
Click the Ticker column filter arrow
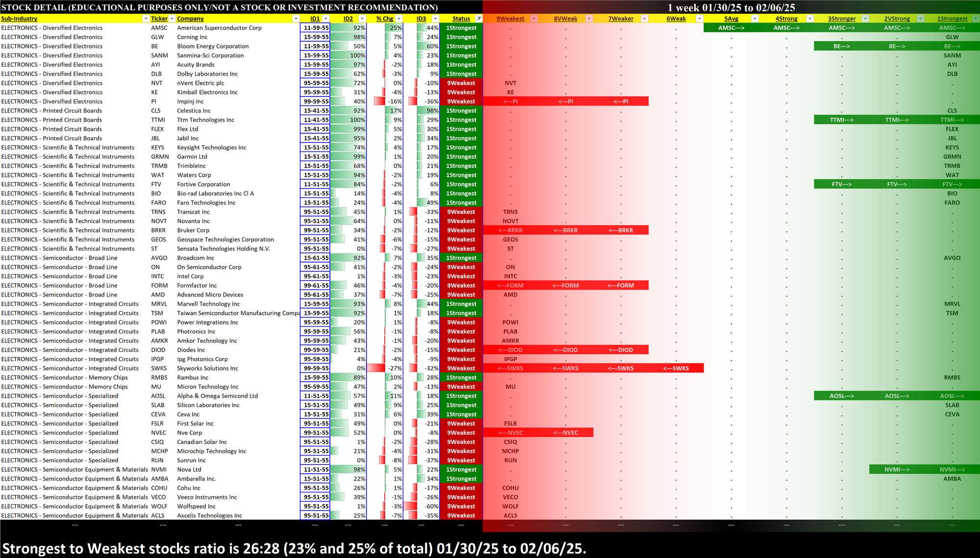[172, 19]
